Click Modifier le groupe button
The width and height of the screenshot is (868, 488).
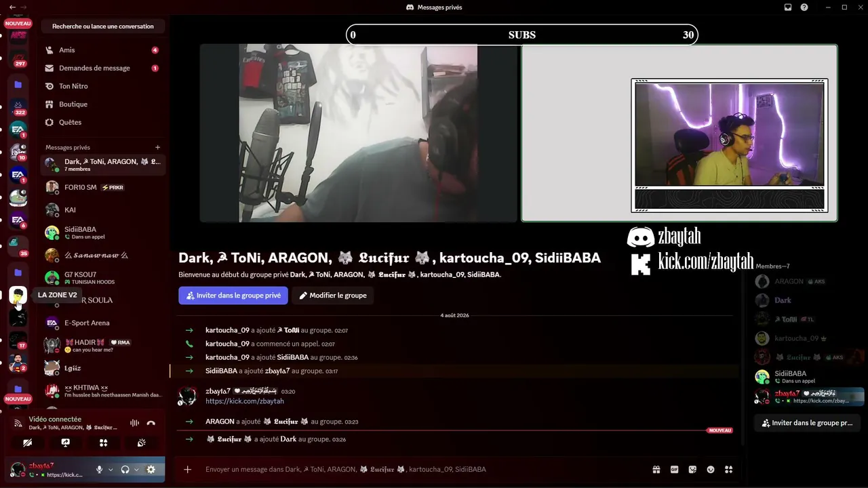click(x=333, y=296)
